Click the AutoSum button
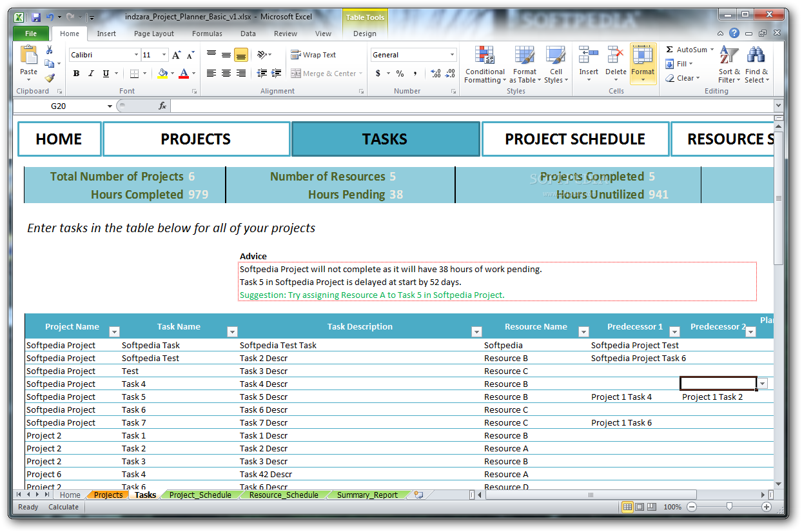 click(689, 50)
